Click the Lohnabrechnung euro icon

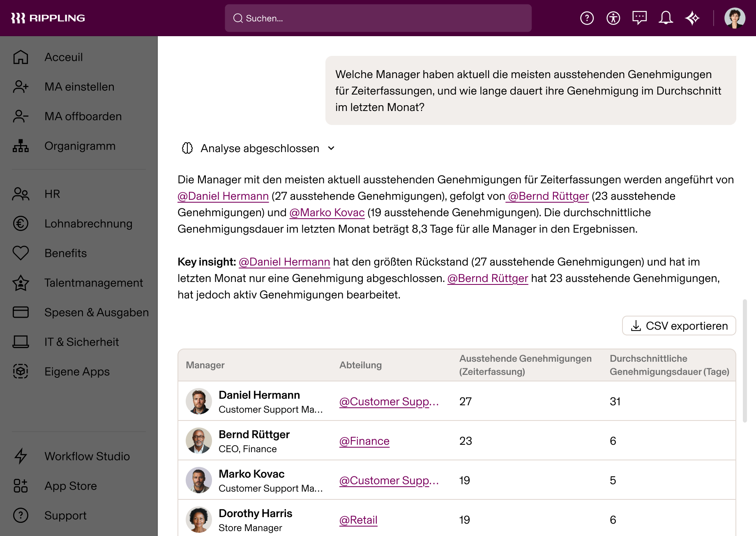20,223
